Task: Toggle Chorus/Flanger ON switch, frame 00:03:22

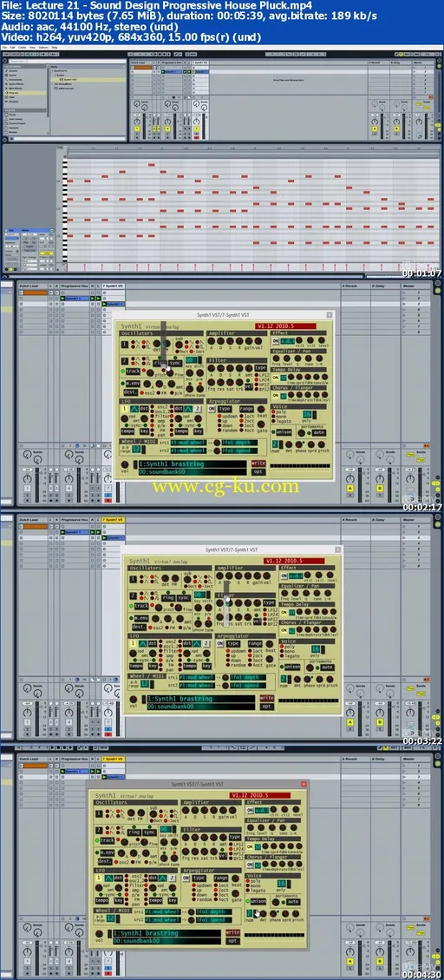Action: pos(284,630)
